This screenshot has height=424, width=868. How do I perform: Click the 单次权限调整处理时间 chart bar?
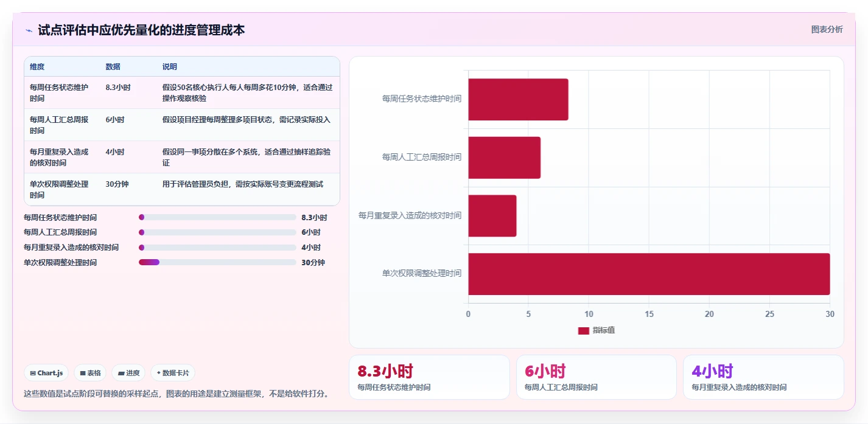(649, 274)
